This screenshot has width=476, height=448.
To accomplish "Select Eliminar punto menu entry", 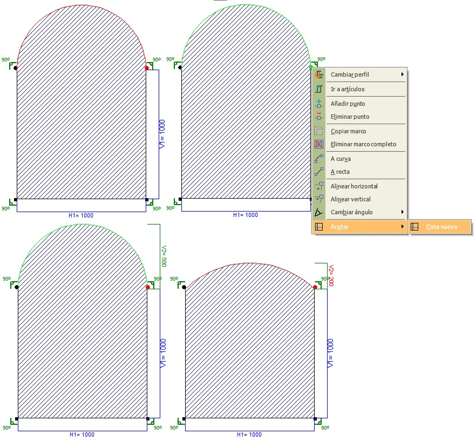I will tap(359, 117).
